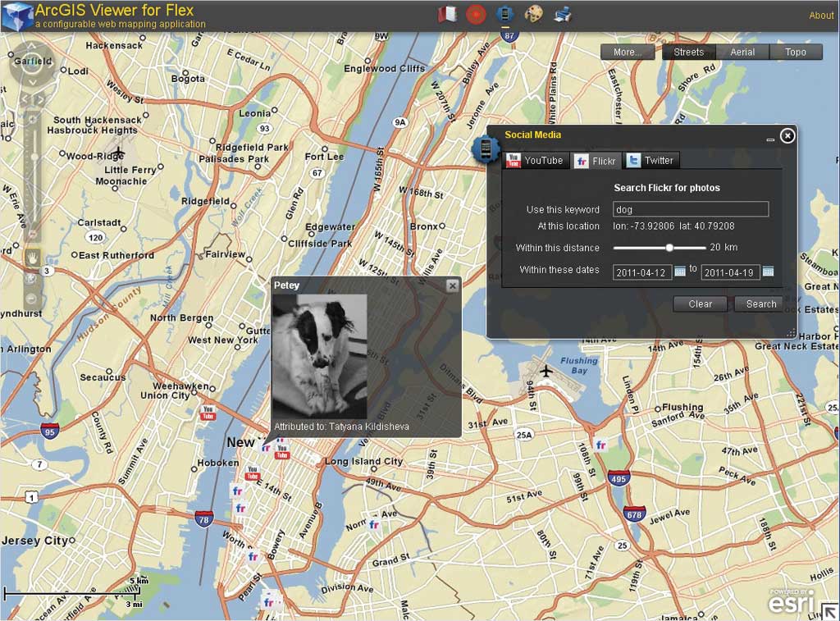Switch basemap to Streets
840x621 pixels.
click(688, 52)
